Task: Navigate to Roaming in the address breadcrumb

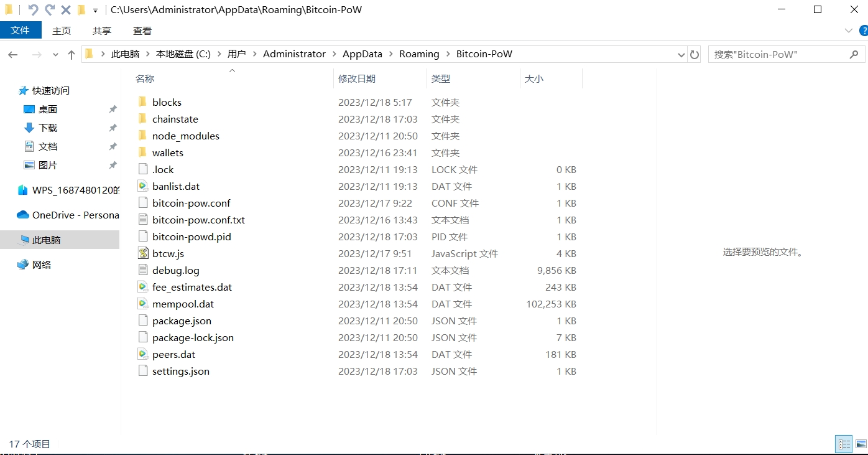Action: pos(419,54)
